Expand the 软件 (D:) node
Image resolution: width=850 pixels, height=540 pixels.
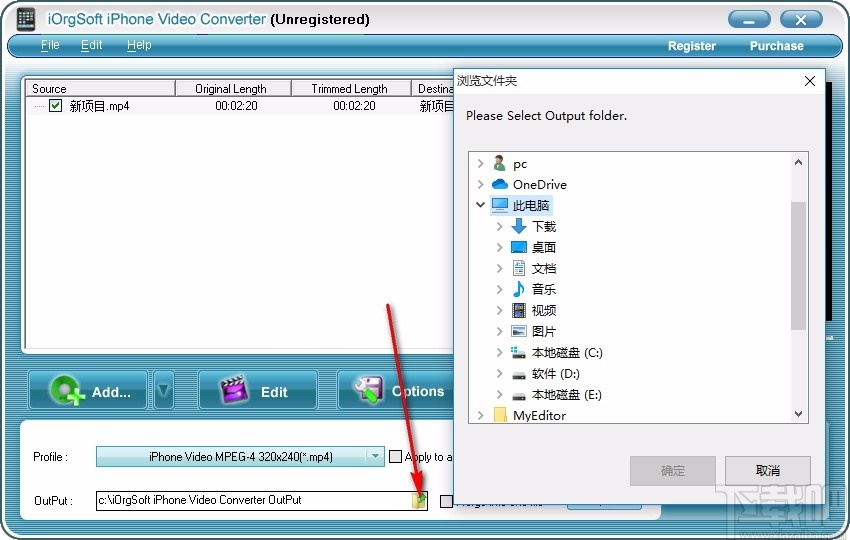click(x=499, y=374)
